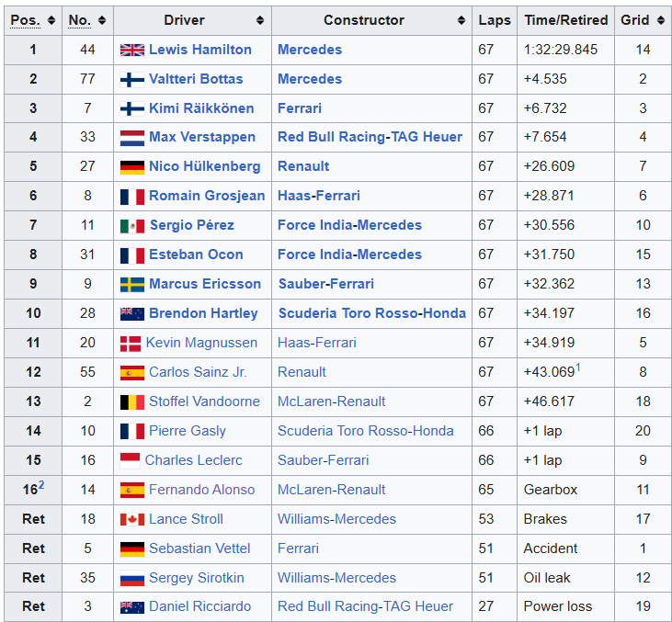Click the French flag beside Esteban Ocon
672x622 pixels.
tap(132, 255)
